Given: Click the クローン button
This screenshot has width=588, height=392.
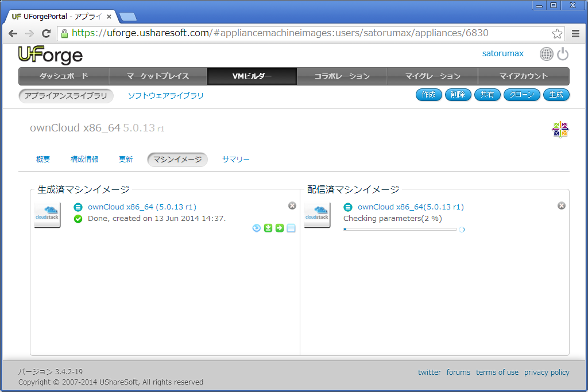Looking at the screenshot, I should [521, 95].
